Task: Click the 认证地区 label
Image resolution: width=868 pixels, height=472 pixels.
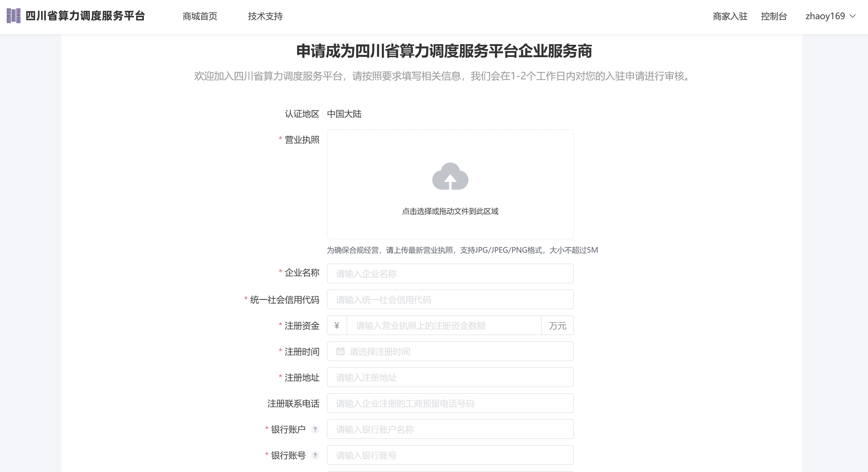Action: pos(302,114)
